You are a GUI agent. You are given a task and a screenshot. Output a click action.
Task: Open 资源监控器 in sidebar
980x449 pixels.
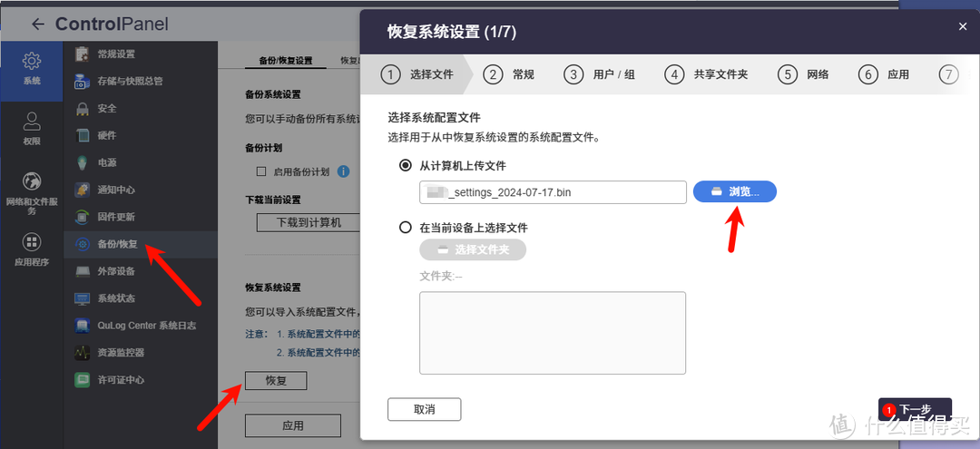click(141, 353)
